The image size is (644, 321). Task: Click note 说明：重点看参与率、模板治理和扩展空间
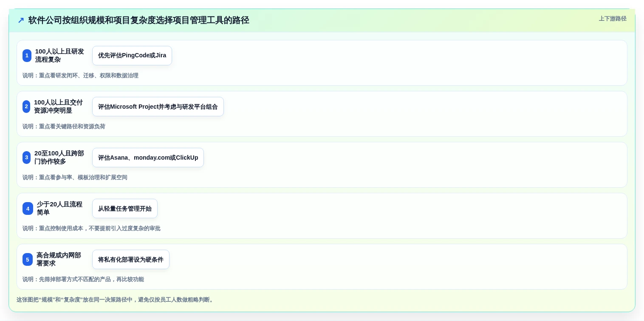click(75, 177)
